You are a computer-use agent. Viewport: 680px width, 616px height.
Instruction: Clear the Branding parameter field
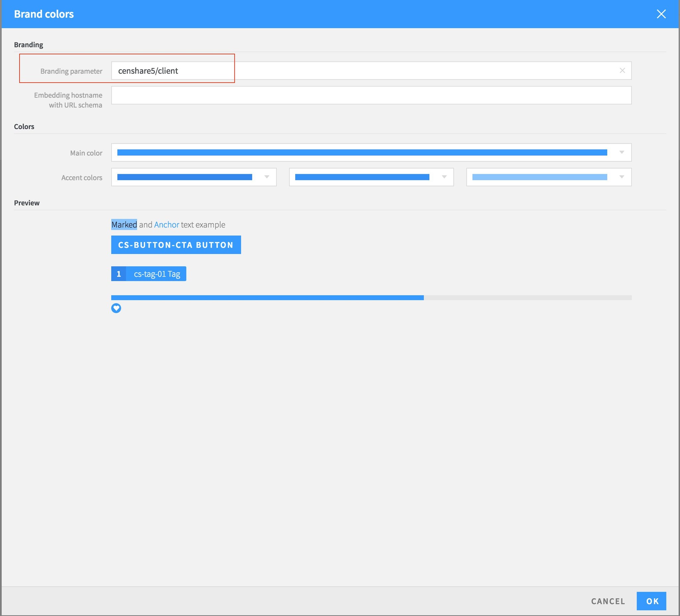coord(622,70)
